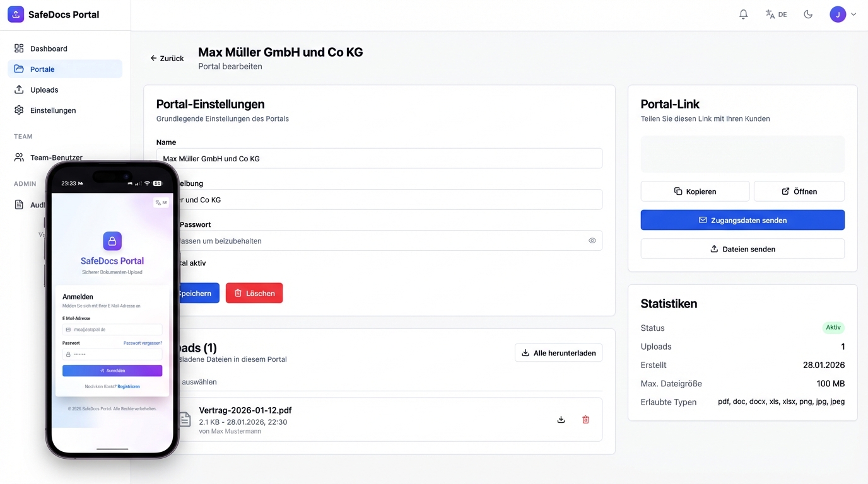The height and width of the screenshot is (484, 868).
Task: Open the Audit entry in the admin sidebar
Action: [19, 204]
